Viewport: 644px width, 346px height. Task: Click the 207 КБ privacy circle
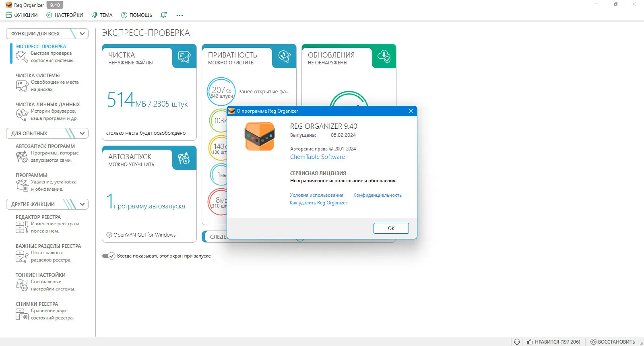tap(221, 92)
